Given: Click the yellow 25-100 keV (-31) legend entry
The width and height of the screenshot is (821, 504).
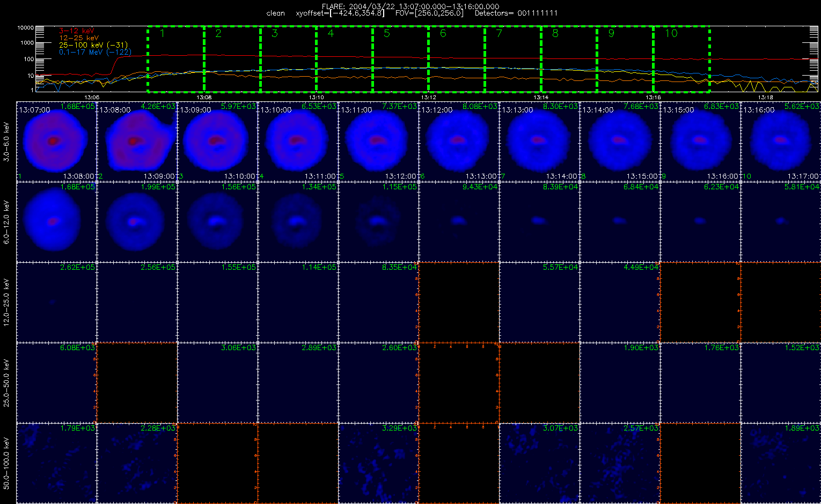Looking at the screenshot, I should point(93,45).
